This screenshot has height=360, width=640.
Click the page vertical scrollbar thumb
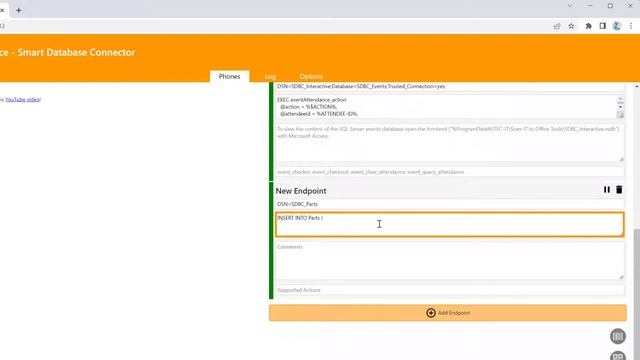[637, 294]
